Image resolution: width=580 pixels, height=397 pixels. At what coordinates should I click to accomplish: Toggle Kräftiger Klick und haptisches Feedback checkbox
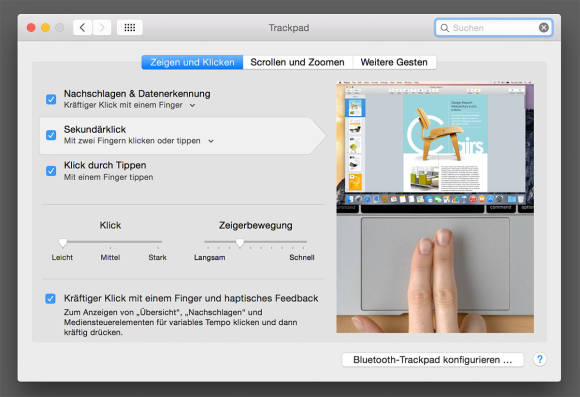pos(50,298)
